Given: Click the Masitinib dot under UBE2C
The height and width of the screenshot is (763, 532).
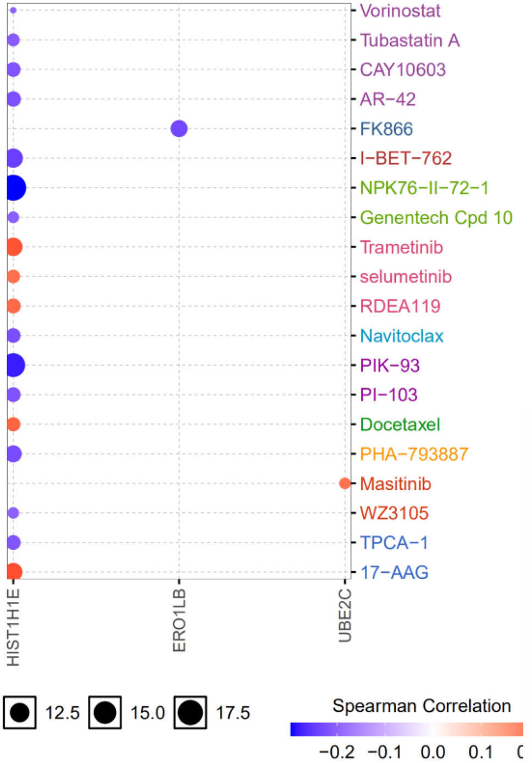Looking at the screenshot, I should click(345, 483).
